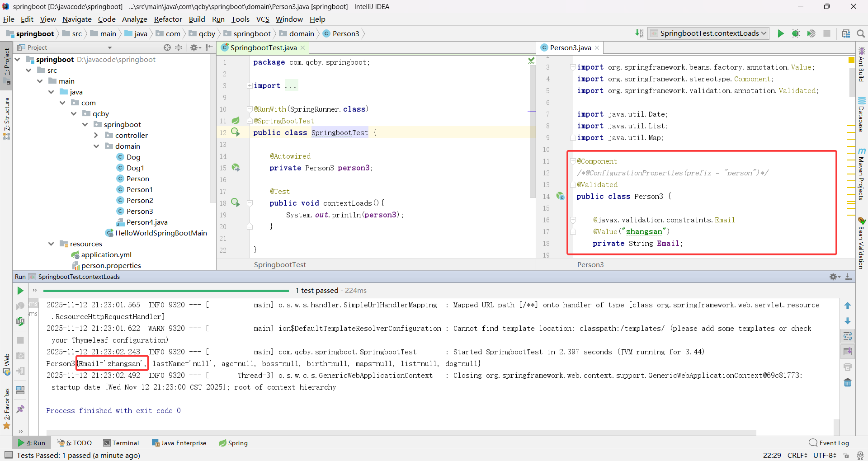The height and width of the screenshot is (461, 868).
Task: Click run test gutter icon at line 18
Action: pyautogui.click(x=236, y=202)
